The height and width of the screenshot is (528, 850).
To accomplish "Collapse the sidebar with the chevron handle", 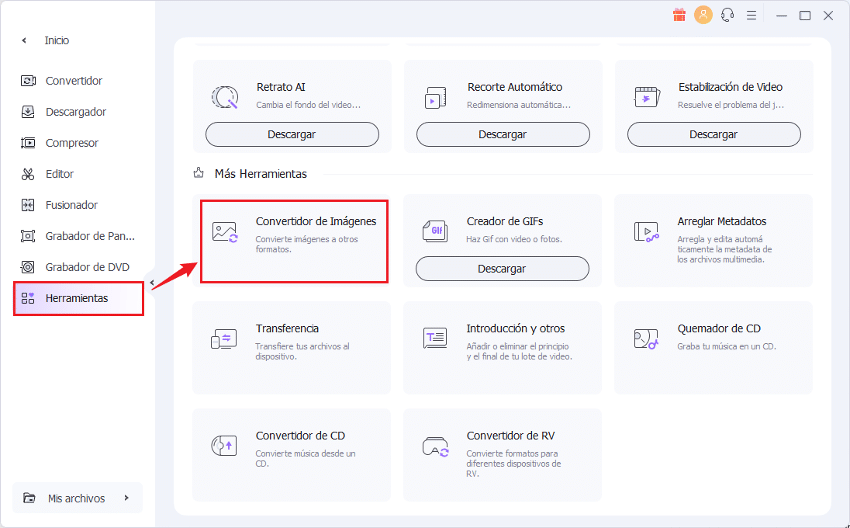I will point(152,283).
